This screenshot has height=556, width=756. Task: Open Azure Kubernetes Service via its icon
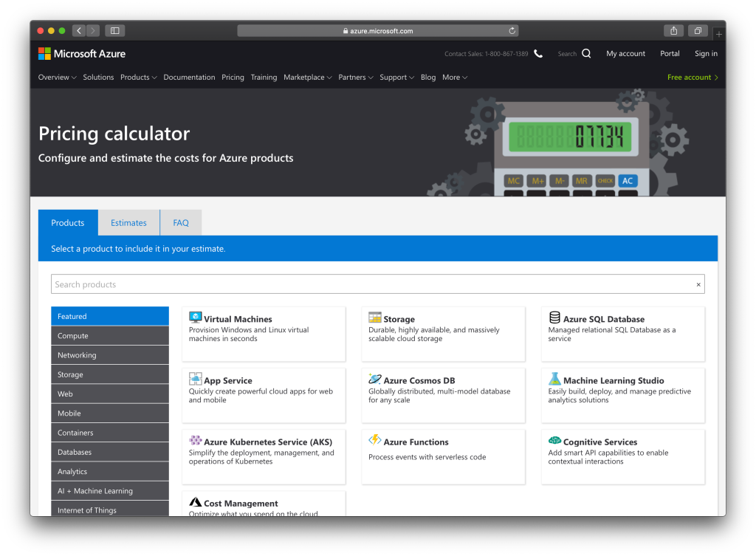coord(194,440)
